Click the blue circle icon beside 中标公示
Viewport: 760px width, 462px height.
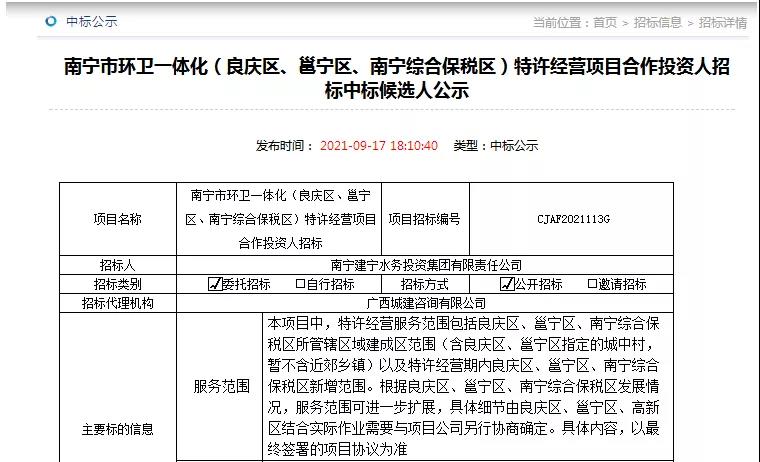click(x=51, y=21)
